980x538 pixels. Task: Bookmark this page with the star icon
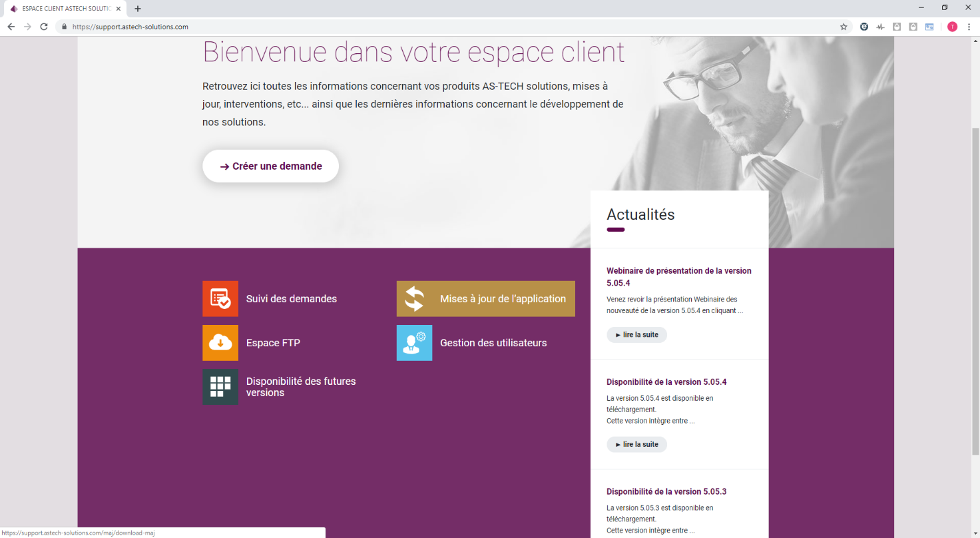point(844,27)
